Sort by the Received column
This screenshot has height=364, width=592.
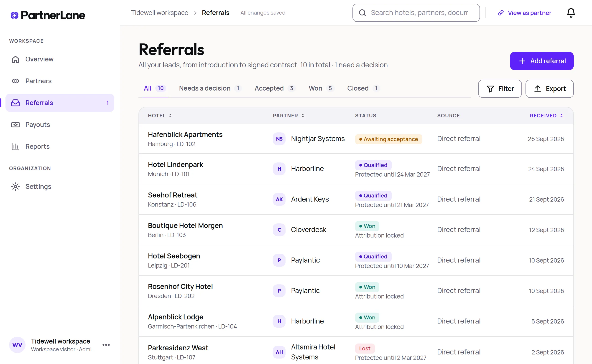click(546, 116)
